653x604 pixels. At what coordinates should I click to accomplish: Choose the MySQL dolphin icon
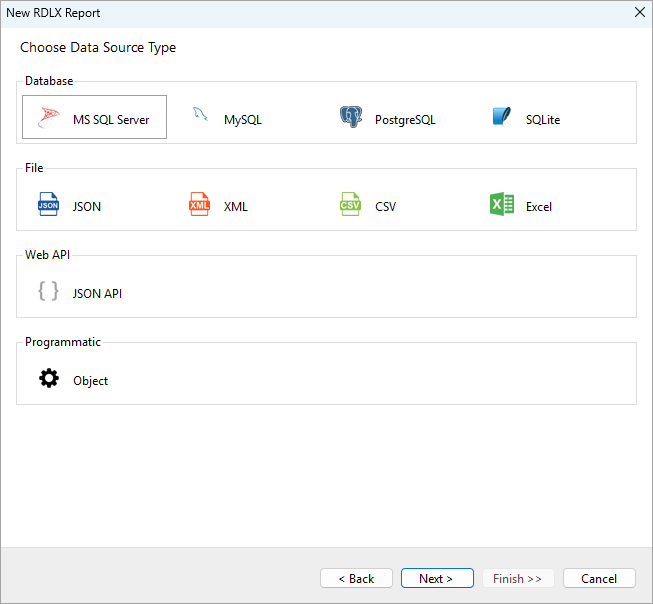(200, 114)
